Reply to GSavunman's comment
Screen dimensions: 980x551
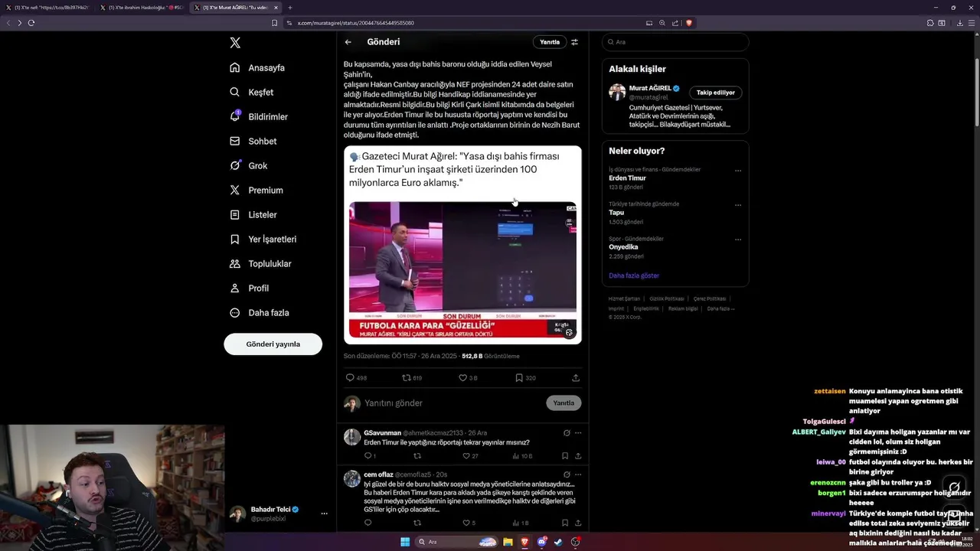(x=367, y=456)
